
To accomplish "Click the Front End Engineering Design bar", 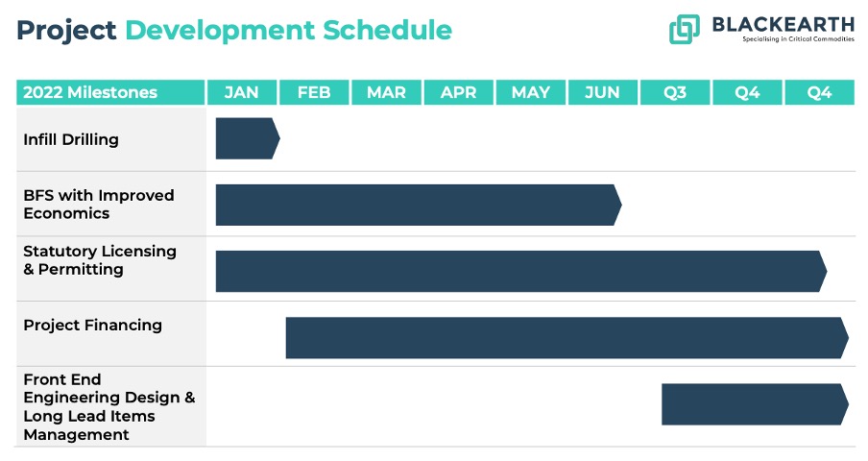I will (755, 404).
